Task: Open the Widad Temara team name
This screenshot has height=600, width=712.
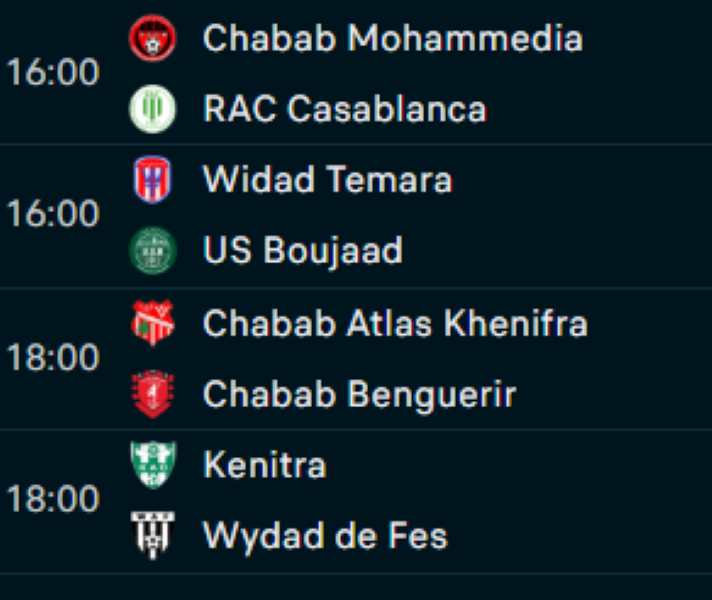Action: click(x=327, y=180)
